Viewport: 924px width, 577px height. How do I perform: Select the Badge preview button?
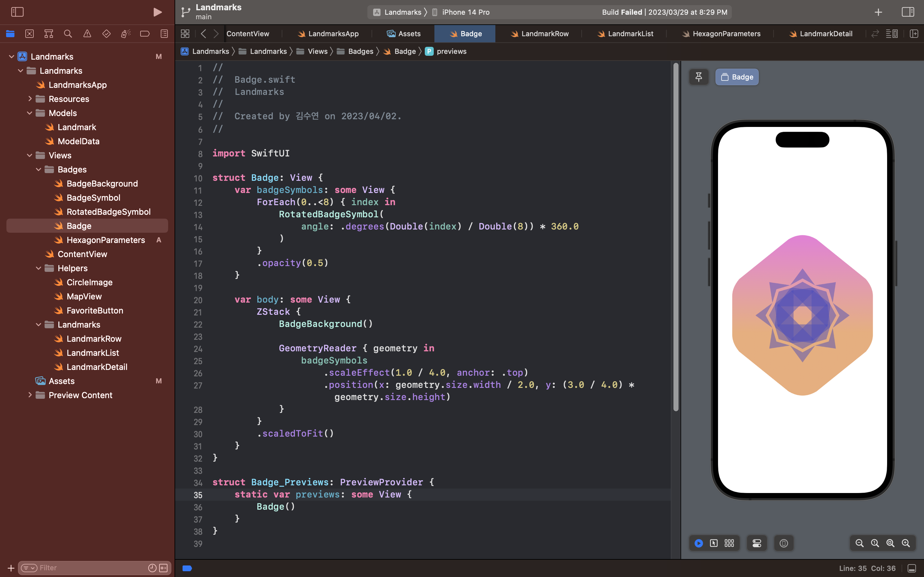pyautogui.click(x=737, y=77)
